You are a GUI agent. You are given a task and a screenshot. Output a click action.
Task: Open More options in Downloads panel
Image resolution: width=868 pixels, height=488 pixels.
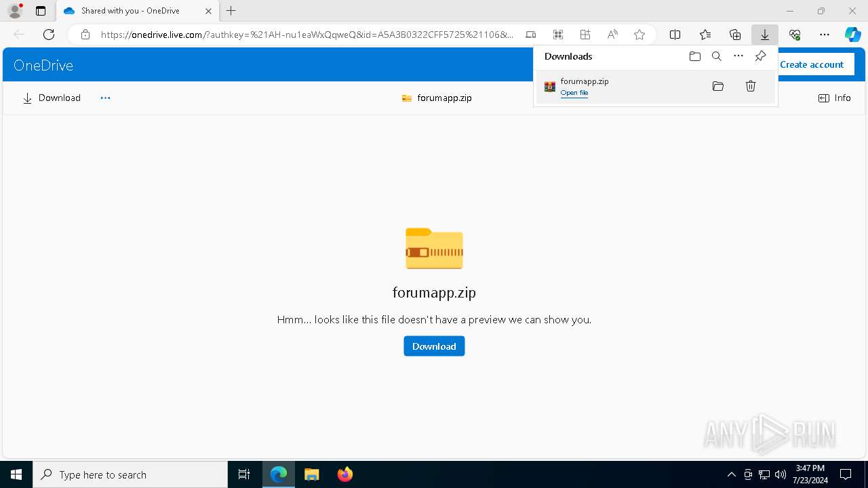click(738, 56)
